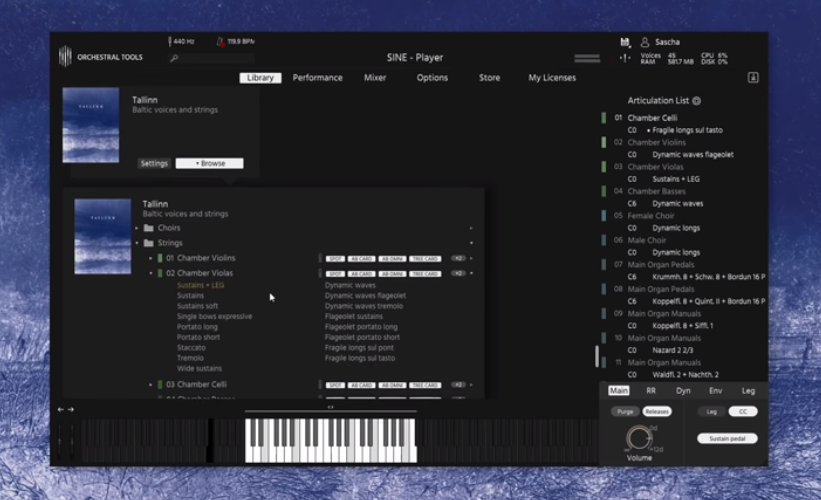Open the arrow at the end of the Choirs row
Image resolution: width=821 pixels, height=500 pixels.
471,228
